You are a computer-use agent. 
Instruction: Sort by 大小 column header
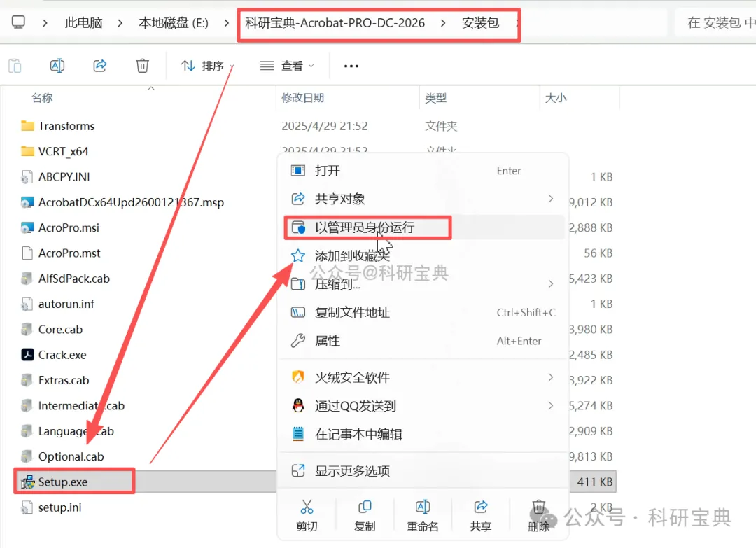(x=555, y=98)
